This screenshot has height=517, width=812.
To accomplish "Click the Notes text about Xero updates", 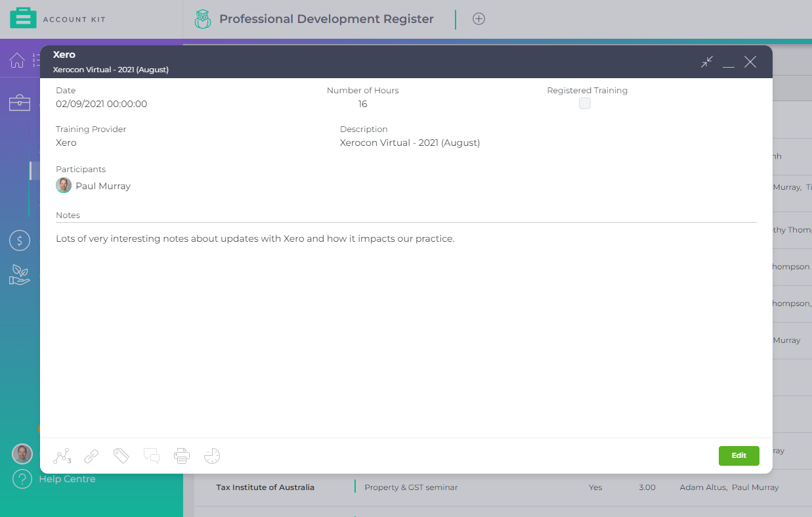I will point(255,238).
